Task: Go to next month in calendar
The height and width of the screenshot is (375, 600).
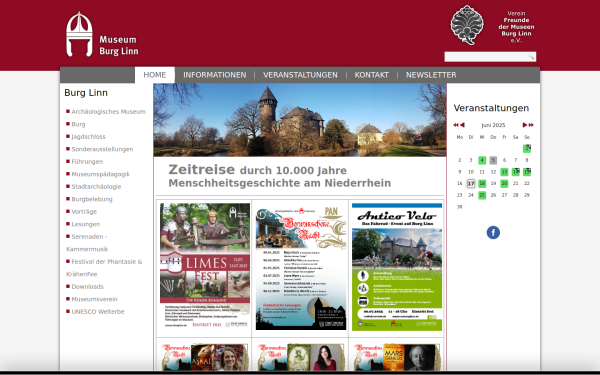Action: coord(525,125)
